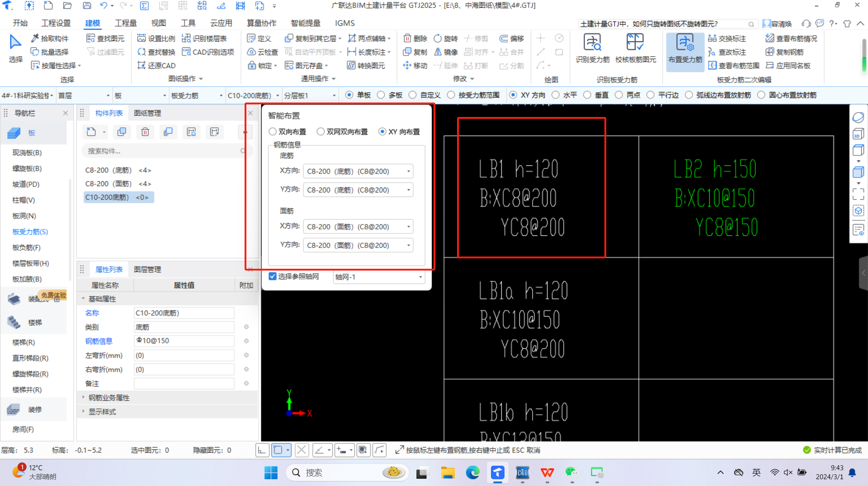Open the 视图 ribbon tab
Screen dimensions: 868x486
click(x=159, y=23)
